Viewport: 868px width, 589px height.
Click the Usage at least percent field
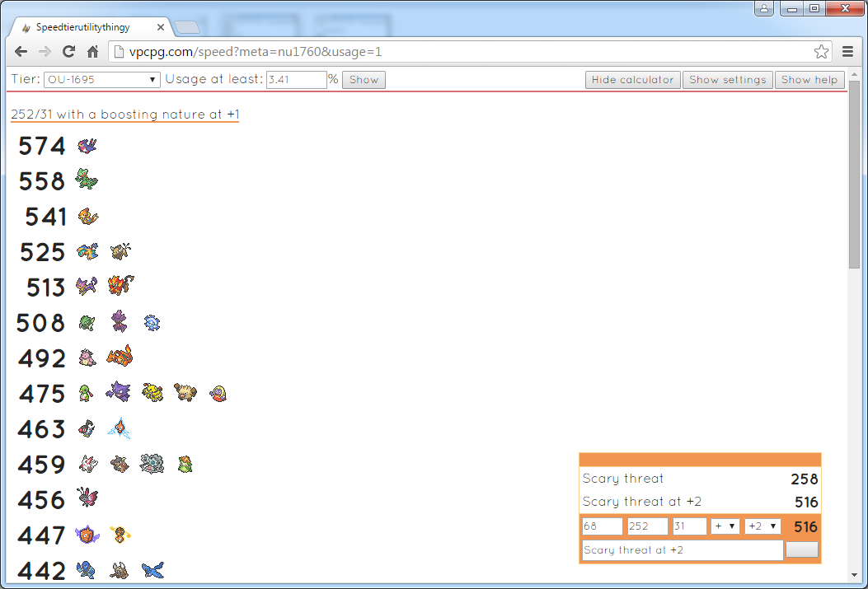296,80
